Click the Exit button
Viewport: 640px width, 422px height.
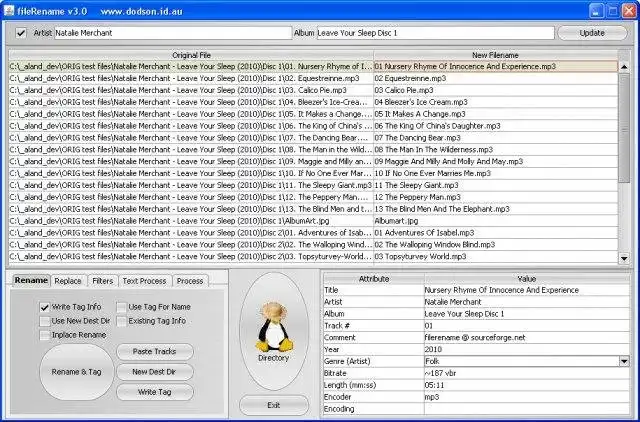[274, 405]
